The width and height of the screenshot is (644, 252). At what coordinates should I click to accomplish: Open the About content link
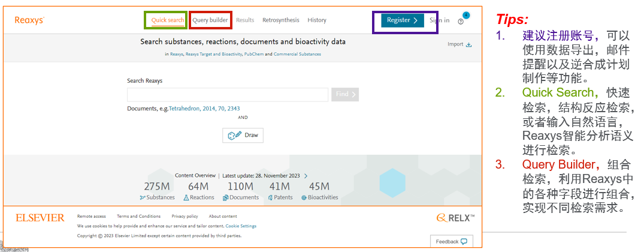click(223, 216)
